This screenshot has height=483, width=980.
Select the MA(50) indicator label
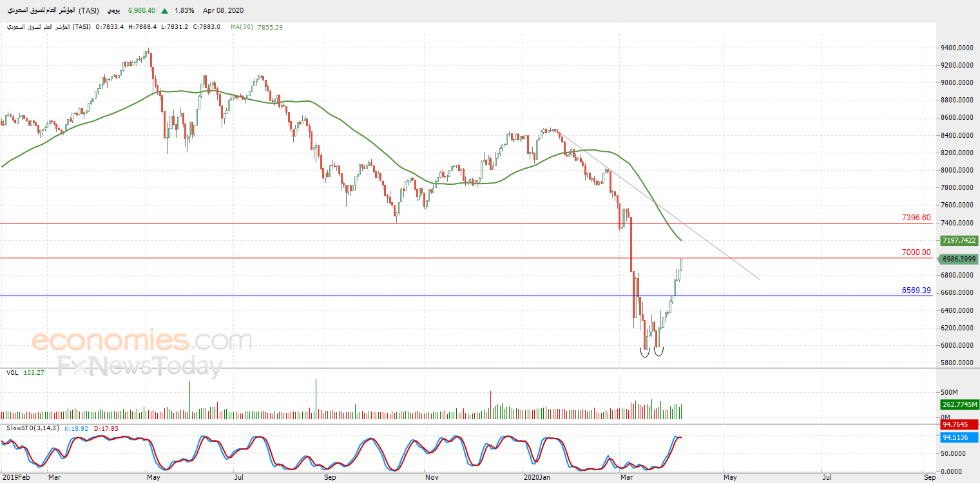click(242, 27)
